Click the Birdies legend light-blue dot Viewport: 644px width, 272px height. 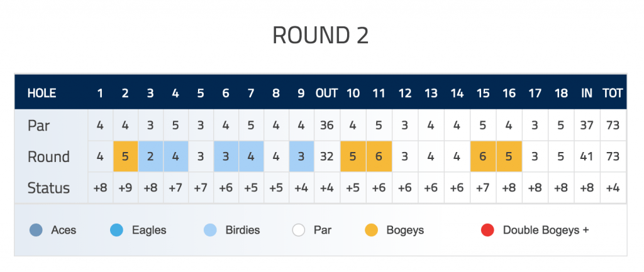click(x=210, y=230)
